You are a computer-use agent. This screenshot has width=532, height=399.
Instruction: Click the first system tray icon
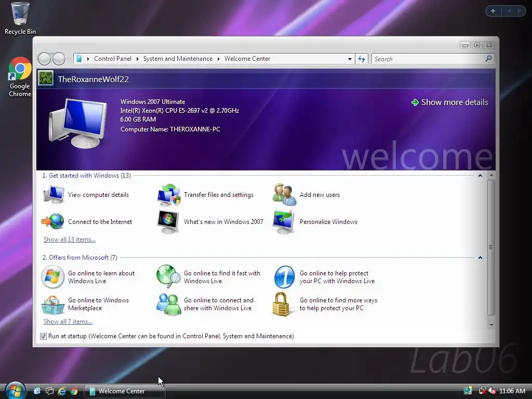pyautogui.click(x=468, y=391)
